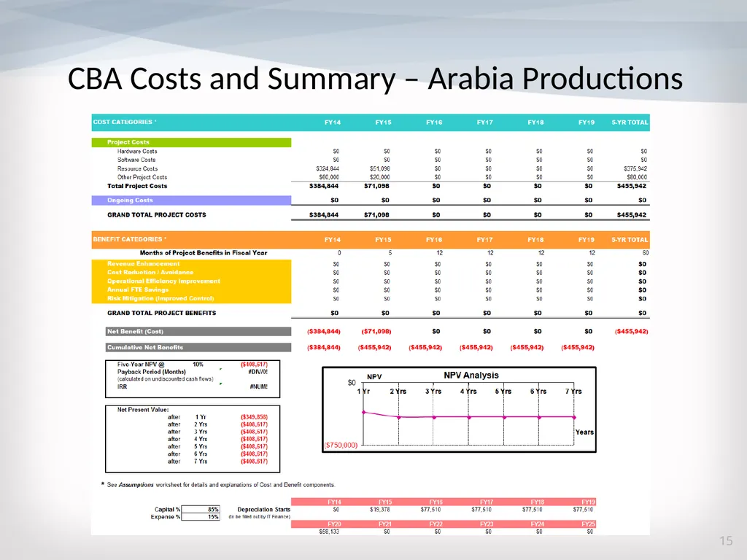
Task: Click the '$68,133' FY20 depreciation value
Action: click(x=329, y=532)
